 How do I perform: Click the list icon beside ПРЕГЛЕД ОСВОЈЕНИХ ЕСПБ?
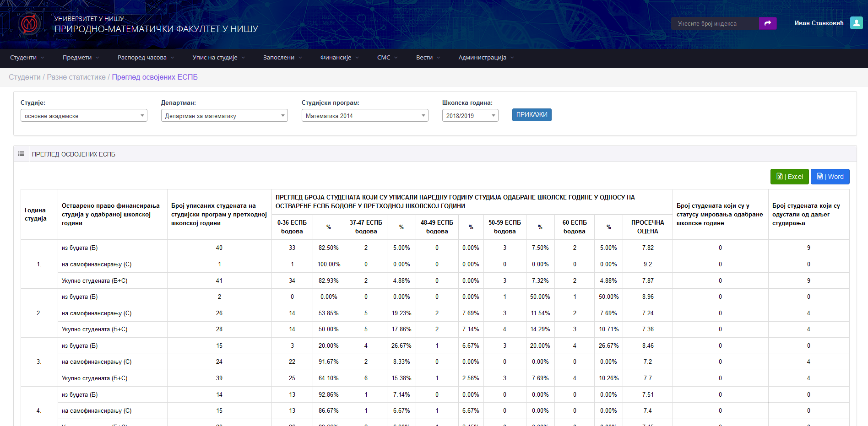click(22, 154)
